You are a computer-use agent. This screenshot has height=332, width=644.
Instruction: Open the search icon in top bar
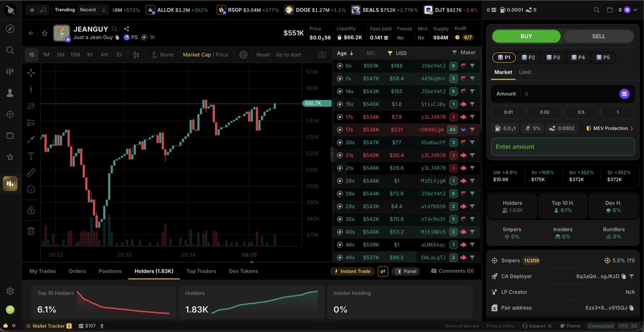597,10
